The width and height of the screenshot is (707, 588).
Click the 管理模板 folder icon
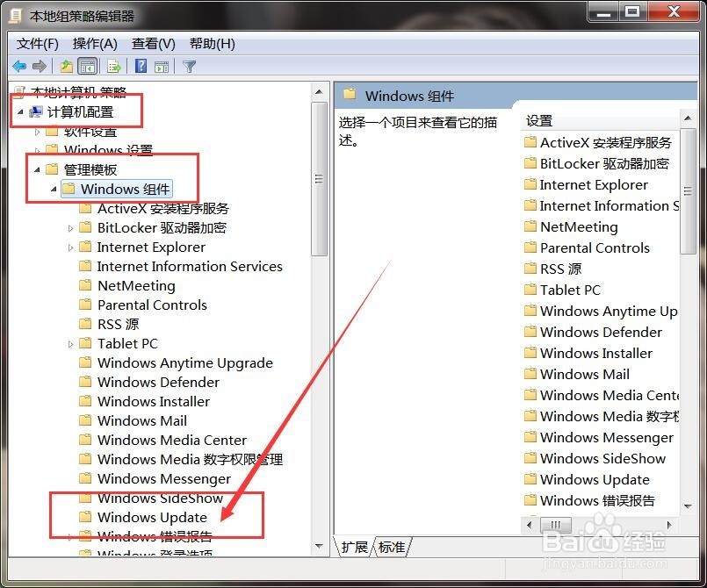pyautogui.click(x=52, y=169)
